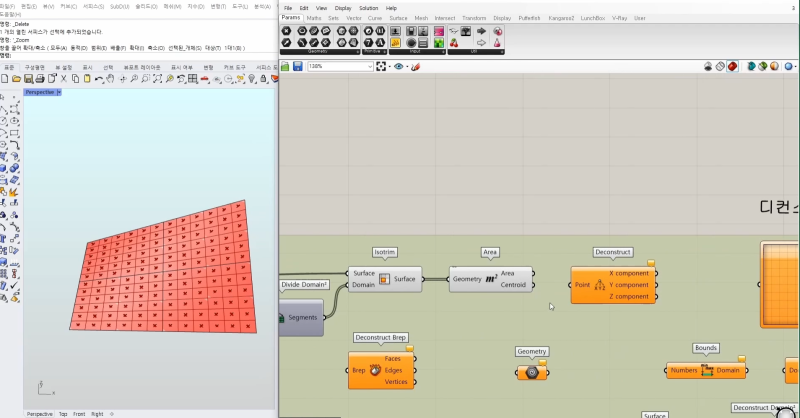Switch to the Maths component tab
Image resolution: width=800 pixels, height=418 pixels.
tap(314, 18)
